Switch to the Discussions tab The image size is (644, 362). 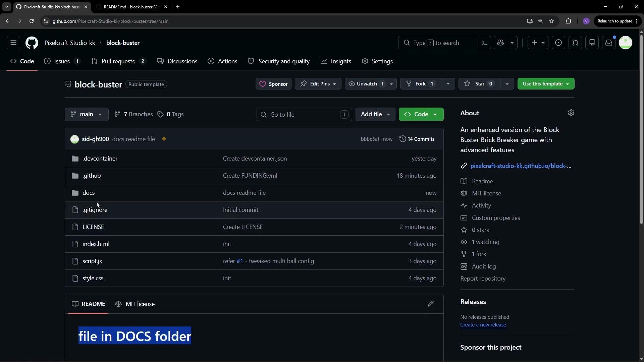(177, 61)
